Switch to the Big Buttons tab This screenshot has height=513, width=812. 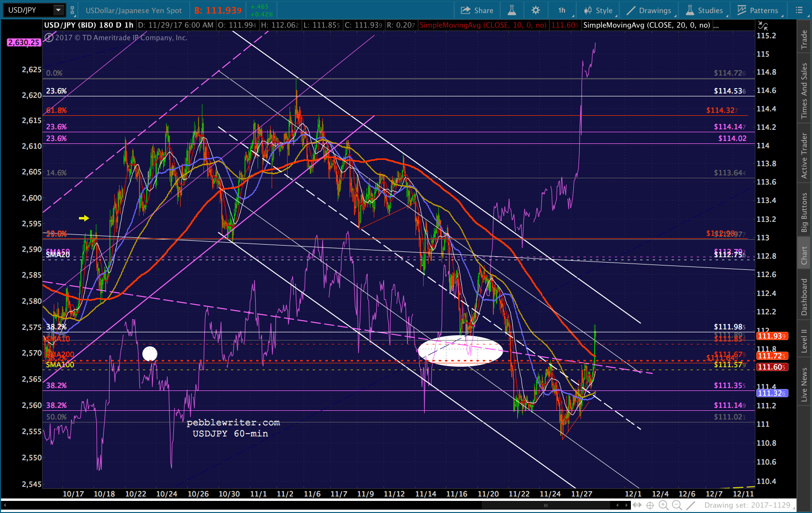804,212
